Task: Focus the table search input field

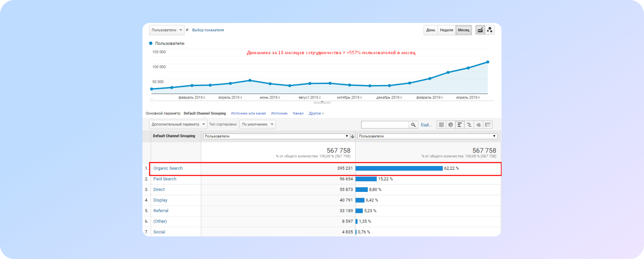Action: point(385,125)
